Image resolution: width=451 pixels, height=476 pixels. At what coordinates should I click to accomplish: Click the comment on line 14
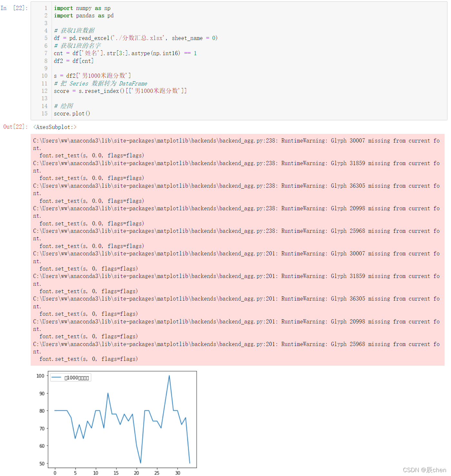(64, 106)
